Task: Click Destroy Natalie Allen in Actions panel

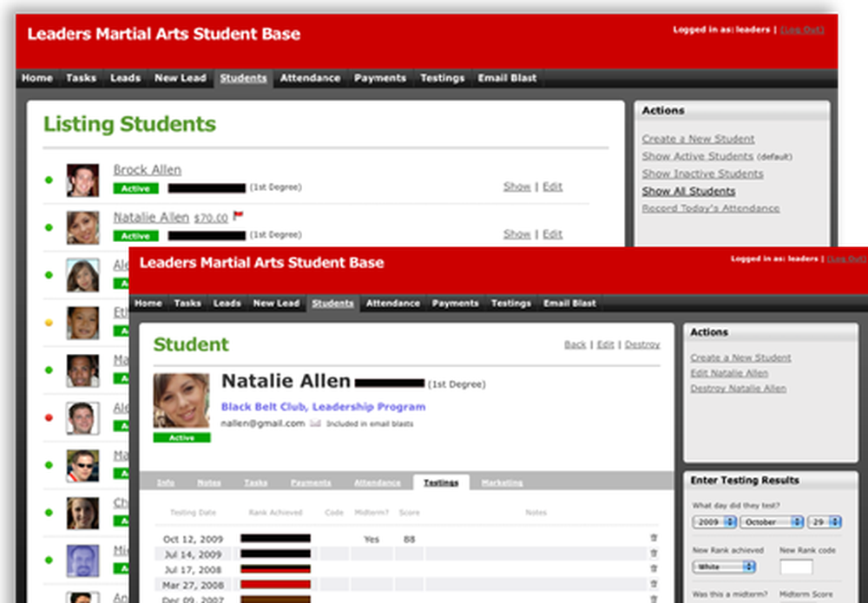Action: (738, 389)
